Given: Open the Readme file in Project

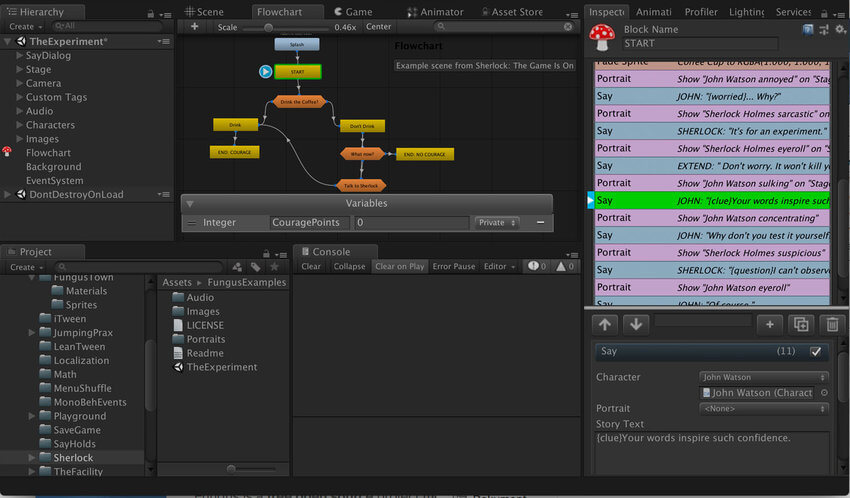Looking at the screenshot, I should click(198, 353).
